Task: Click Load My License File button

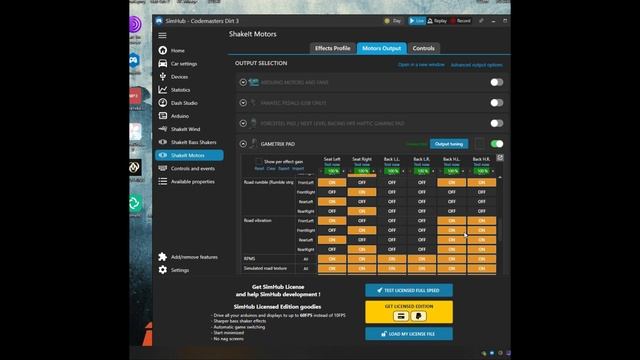Action: 409,333
